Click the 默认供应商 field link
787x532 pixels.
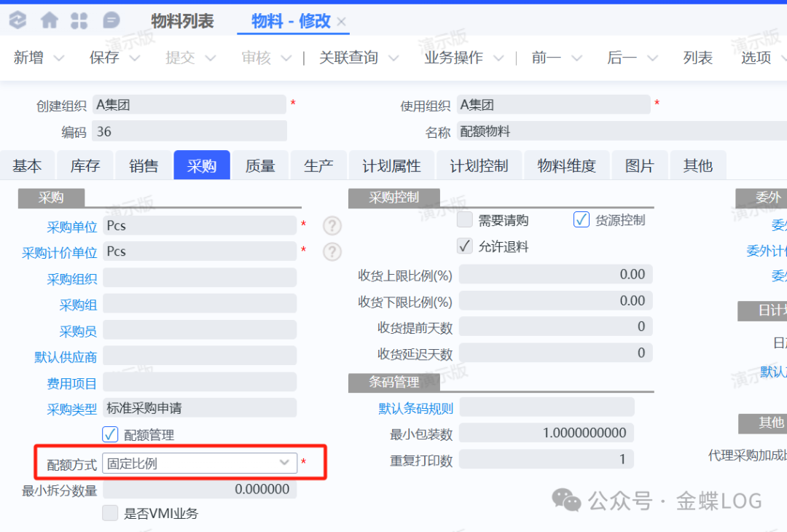66,357
